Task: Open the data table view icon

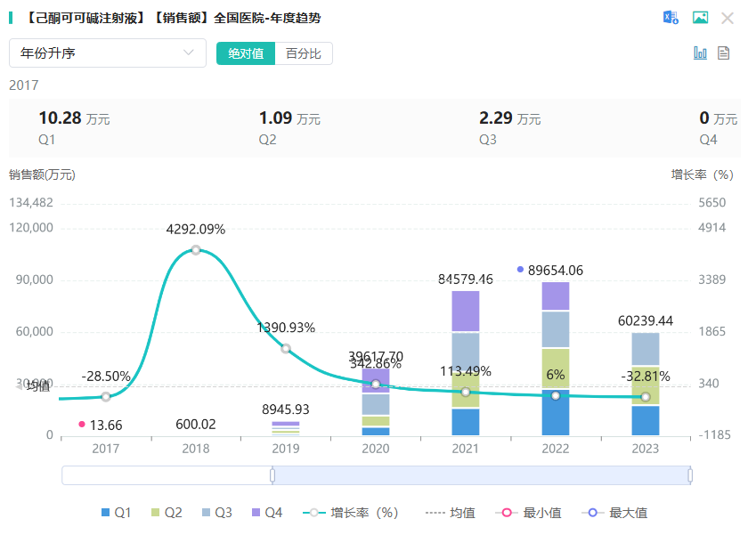Action: coord(724,53)
